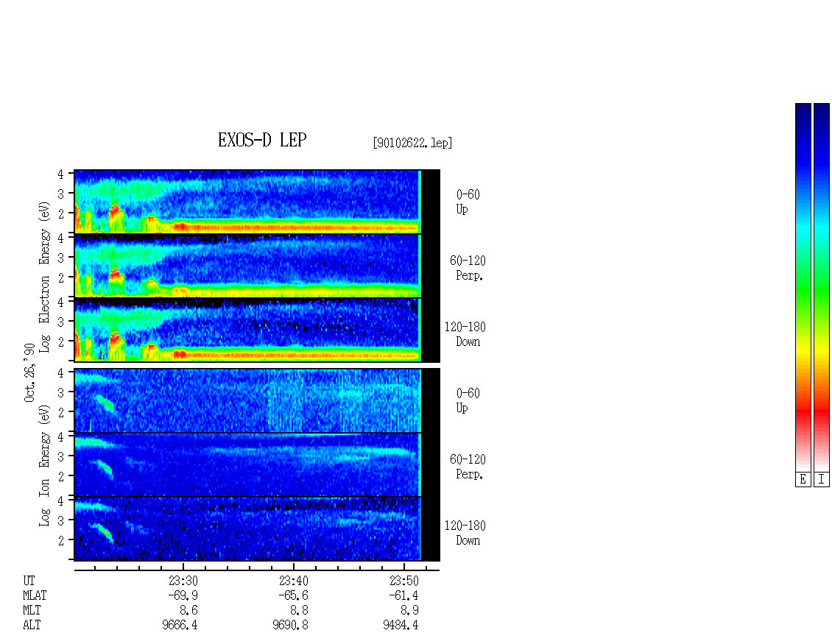Click the [90102622.lep] file name label

[x=412, y=143]
